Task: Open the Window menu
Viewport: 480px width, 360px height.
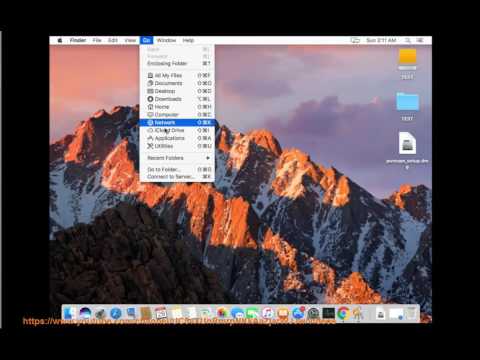Action: [x=166, y=40]
